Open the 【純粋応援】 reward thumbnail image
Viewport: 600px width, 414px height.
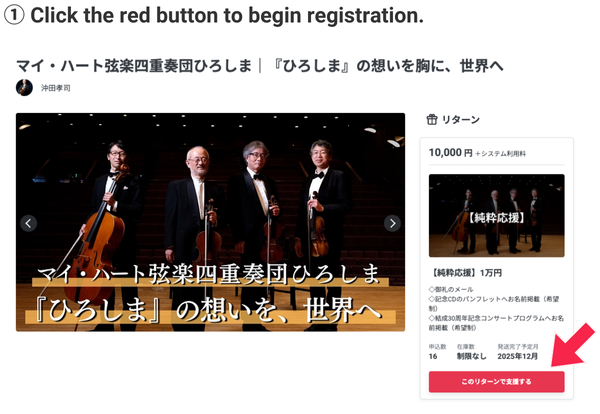496,215
